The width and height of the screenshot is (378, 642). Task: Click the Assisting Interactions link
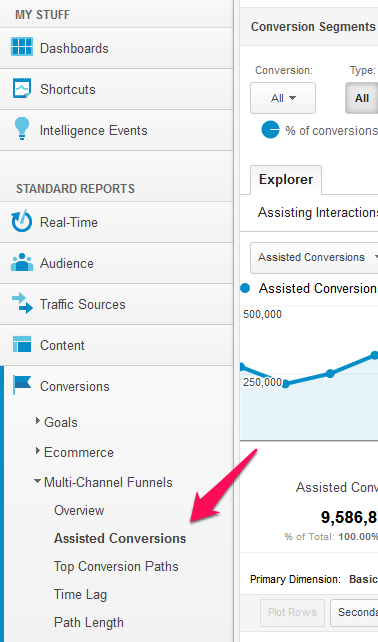tap(318, 212)
